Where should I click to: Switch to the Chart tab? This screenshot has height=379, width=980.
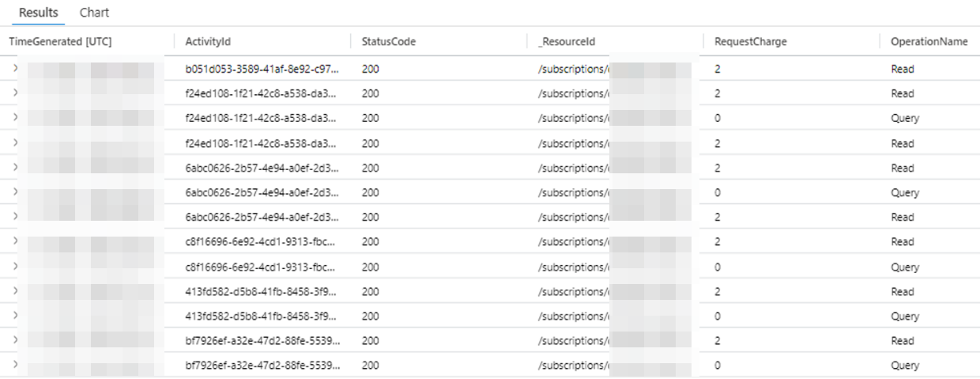point(94,13)
